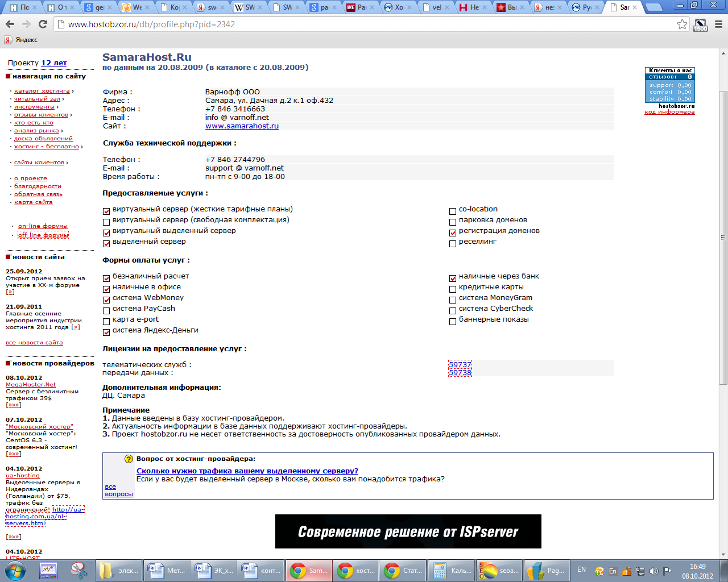This screenshot has height=582, width=728.
Task: Open 'on-line форумы' link
Action: point(43,226)
